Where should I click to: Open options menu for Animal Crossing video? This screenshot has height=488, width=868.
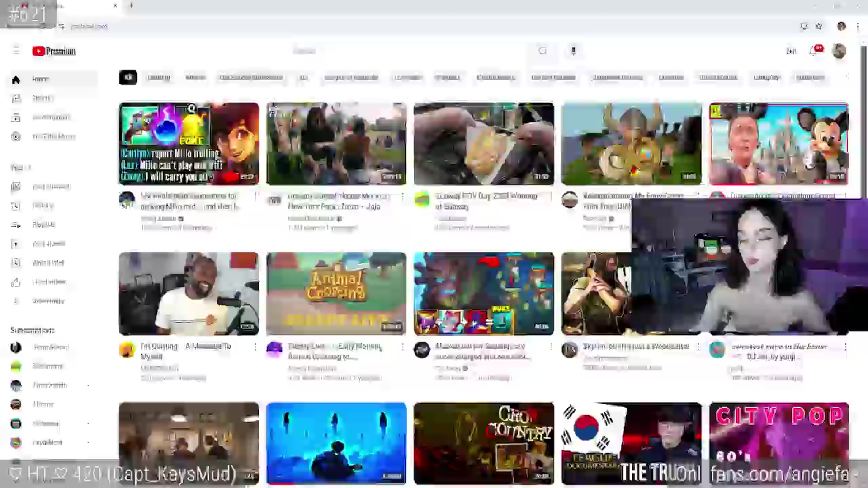tap(402, 347)
